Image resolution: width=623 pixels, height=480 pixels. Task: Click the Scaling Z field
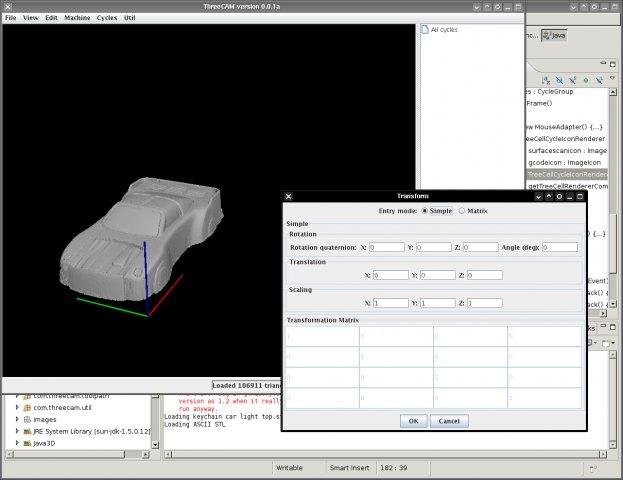(484, 303)
